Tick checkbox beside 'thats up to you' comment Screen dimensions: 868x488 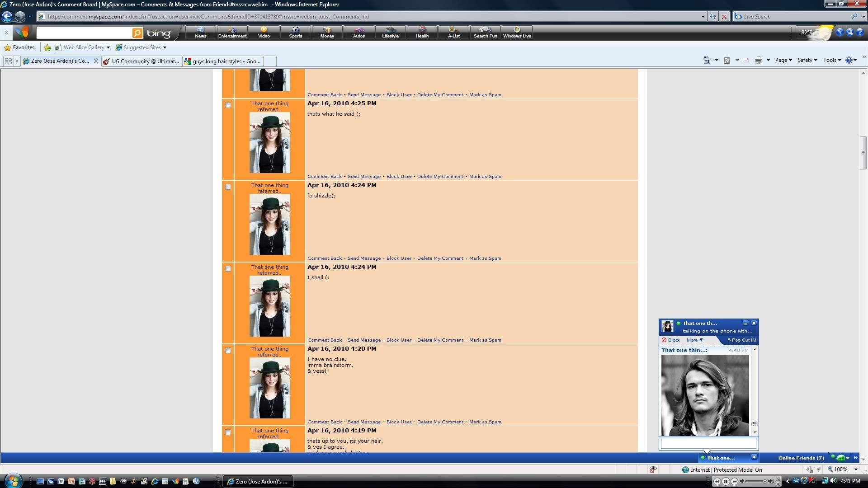[x=228, y=432]
